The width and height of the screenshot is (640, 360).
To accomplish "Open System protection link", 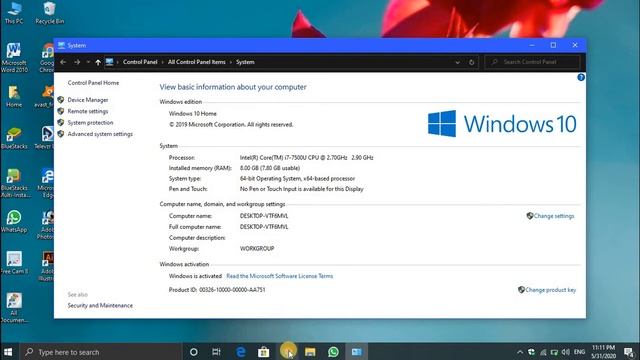I will 90,122.
